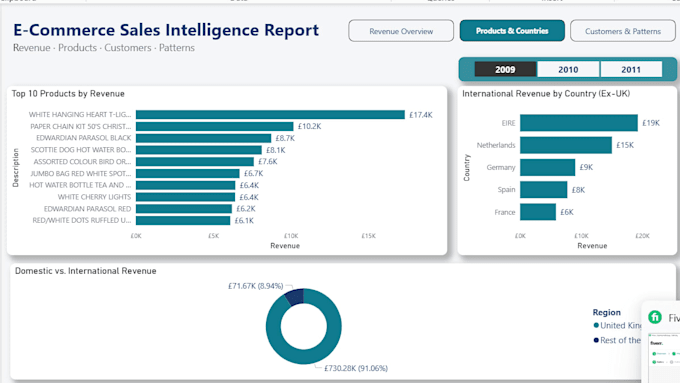Screen dimensions: 680x383
Task: Click Domestic vs. International Revenue title
Action: [x=86, y=271]
